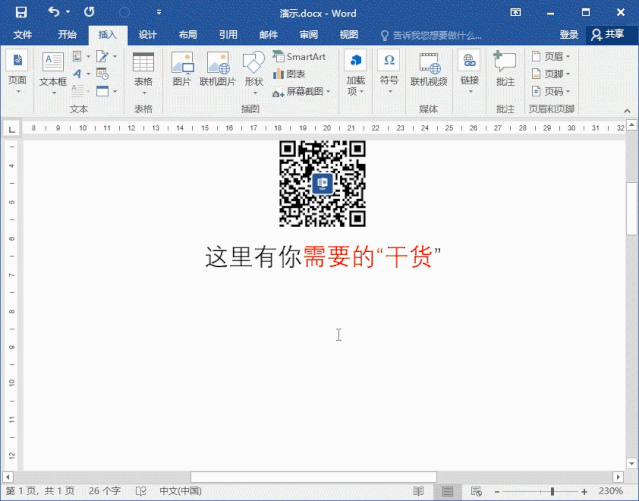Viewport: 639px width, 501px height.
Task: Click the tab stop selector on the ruler
Action: pos(12,130)
